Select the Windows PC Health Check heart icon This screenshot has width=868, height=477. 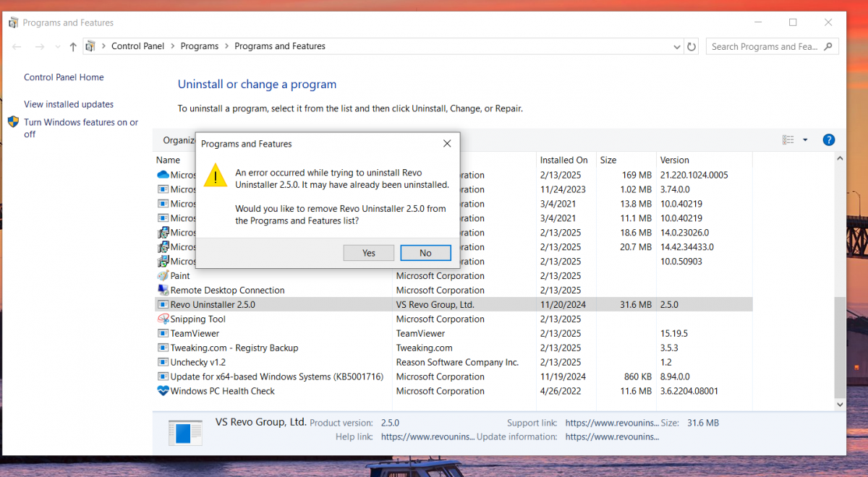pyautogui.click(x=163, y=391)
